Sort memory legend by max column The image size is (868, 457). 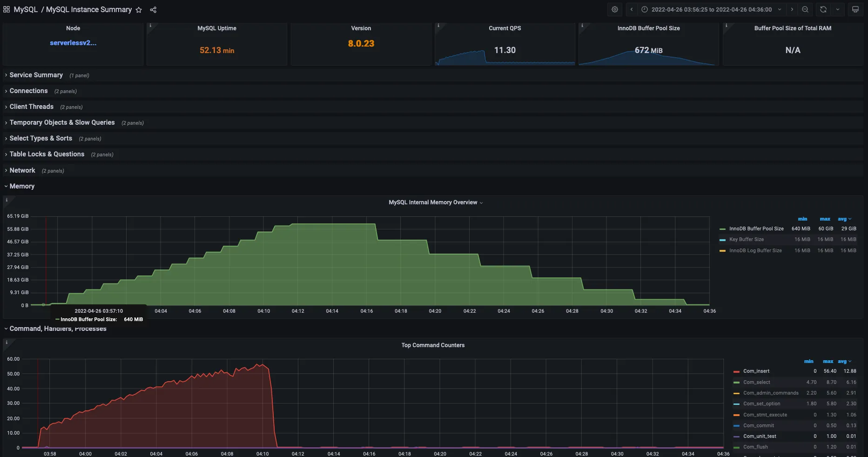tap(825, 219)
